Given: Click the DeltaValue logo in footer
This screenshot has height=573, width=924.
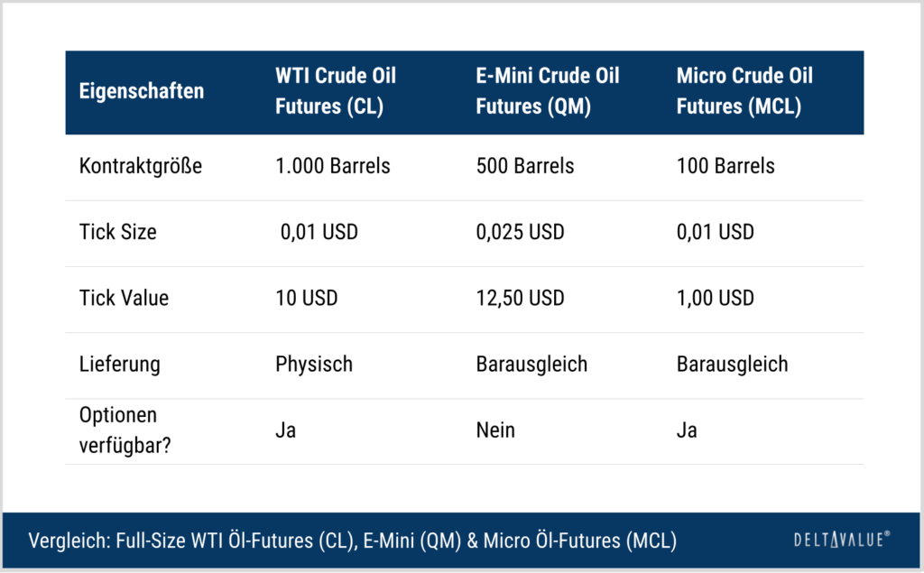Looking at the screenshot, I should (x=842, y=540).
